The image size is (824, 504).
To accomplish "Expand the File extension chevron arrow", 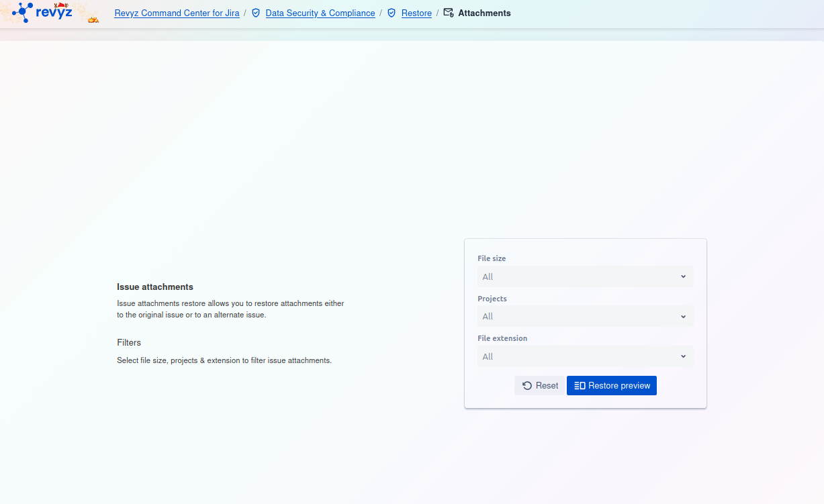I will click(x=683, y=356).
